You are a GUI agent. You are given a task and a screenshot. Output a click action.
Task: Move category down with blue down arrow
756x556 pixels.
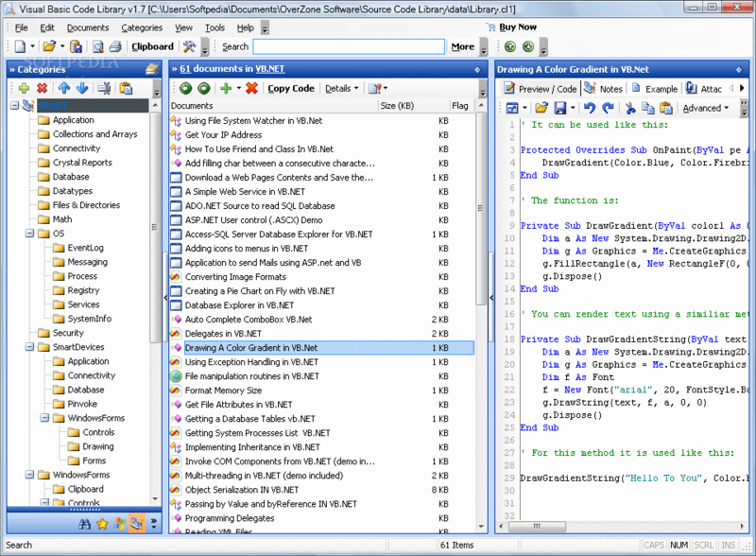[x=82, y=88]
